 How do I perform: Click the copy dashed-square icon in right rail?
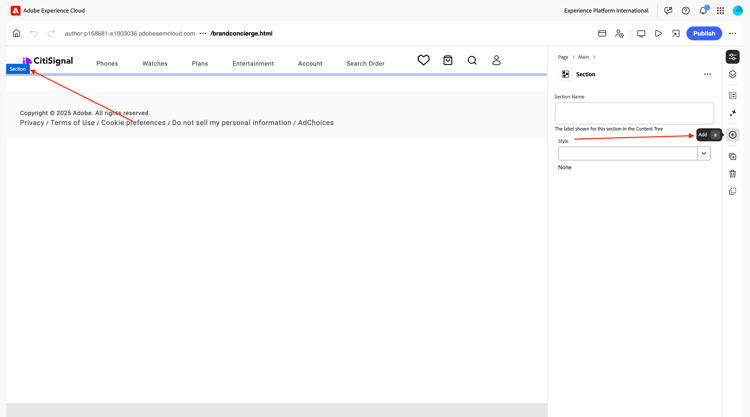[732, 191]
